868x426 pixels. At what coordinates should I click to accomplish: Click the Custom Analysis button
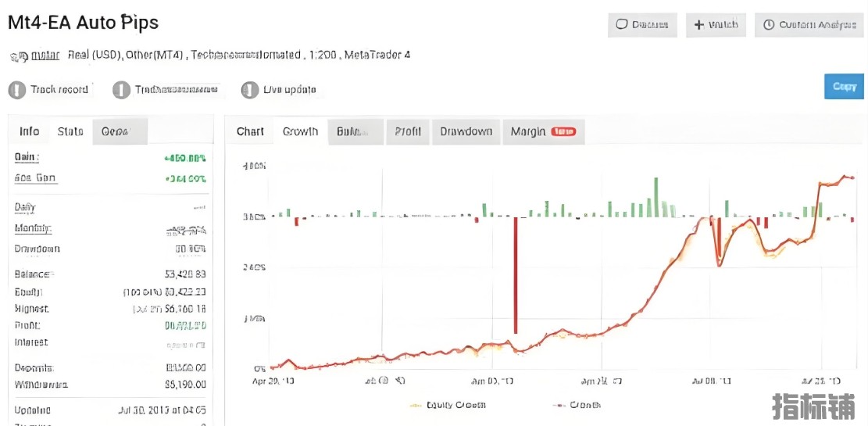(809, 25)
